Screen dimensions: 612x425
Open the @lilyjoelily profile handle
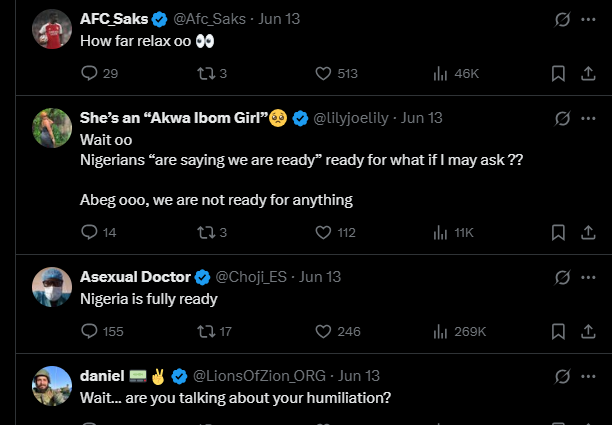coord(351,118)
